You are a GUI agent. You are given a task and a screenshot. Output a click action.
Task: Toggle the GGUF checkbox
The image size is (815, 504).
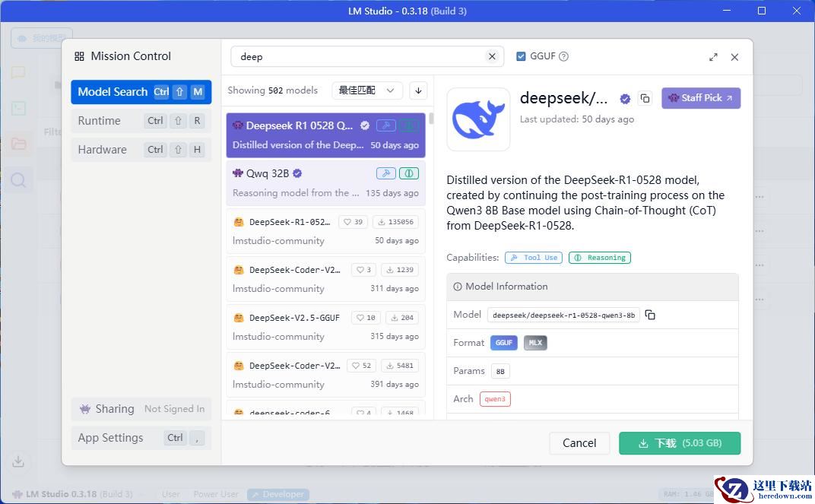click(x=521, y=56)
